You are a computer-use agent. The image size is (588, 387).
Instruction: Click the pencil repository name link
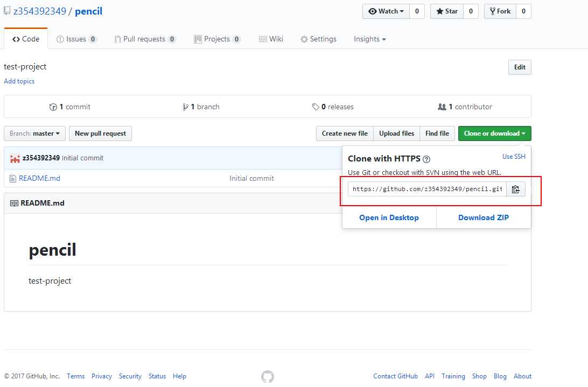tap(88, 11)
